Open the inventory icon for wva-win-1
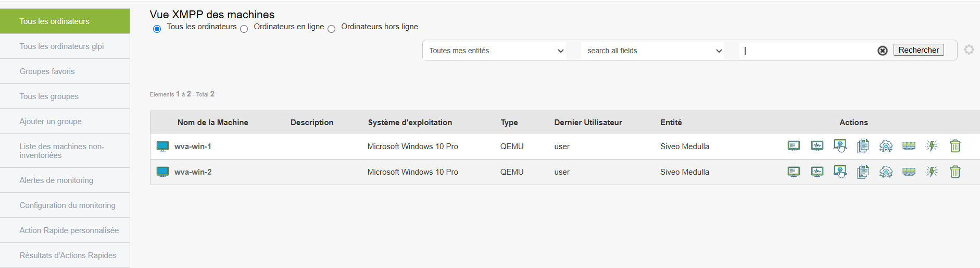980x268 pixels. coord(794,146)
